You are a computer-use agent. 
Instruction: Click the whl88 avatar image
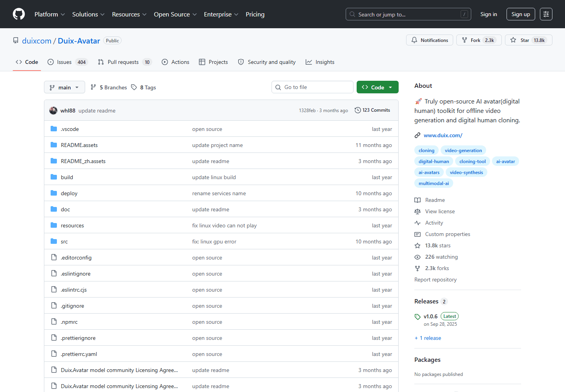coord(53,111)
